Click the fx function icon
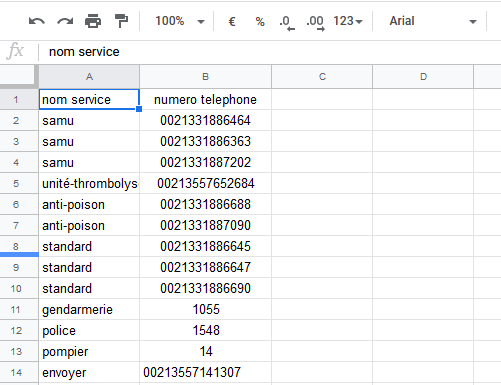Screen dimensions: 501x385 point(15,51)
